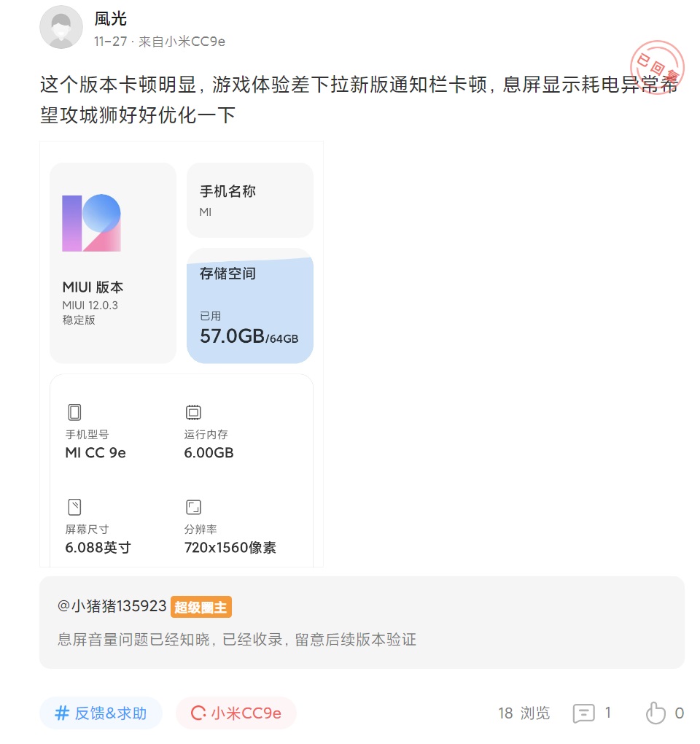Viewport: 700px width, 744px height.
Task: Open the 小米CC9e circle tag
Action: 236,713
